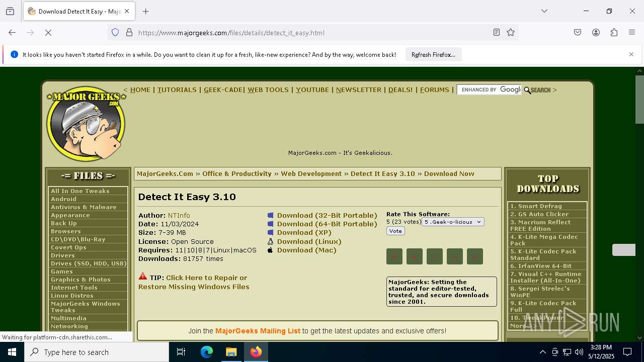
Task: Open TUTORIALS in top menu
Action: coord(177,90)
